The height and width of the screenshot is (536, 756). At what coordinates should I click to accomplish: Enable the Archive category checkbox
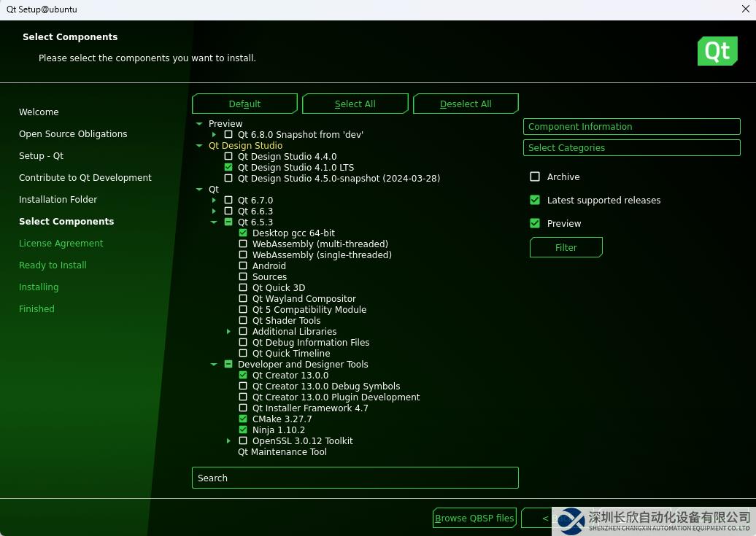pyautogui.click(x=535, y=176)
